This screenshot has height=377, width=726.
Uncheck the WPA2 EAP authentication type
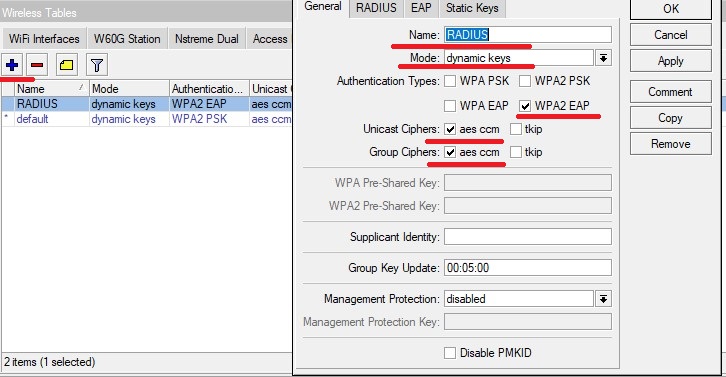(x=525, y=106)
